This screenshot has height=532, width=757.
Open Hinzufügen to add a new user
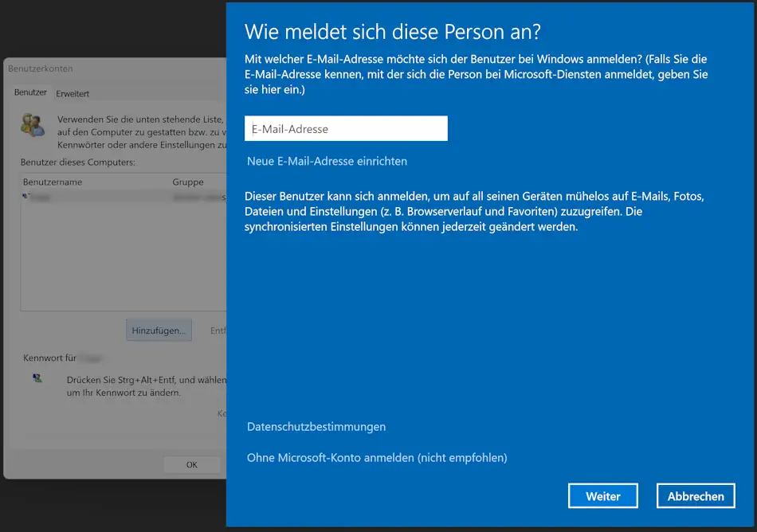tap(159, 330)
